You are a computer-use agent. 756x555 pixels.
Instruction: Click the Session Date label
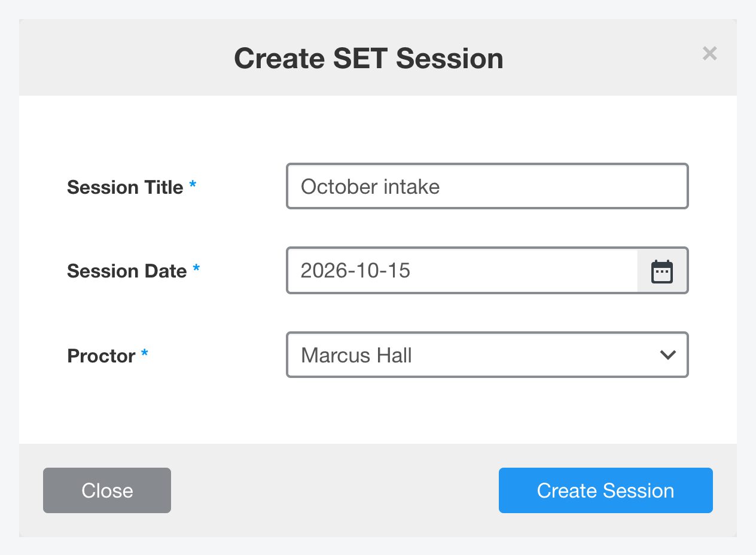127,271
